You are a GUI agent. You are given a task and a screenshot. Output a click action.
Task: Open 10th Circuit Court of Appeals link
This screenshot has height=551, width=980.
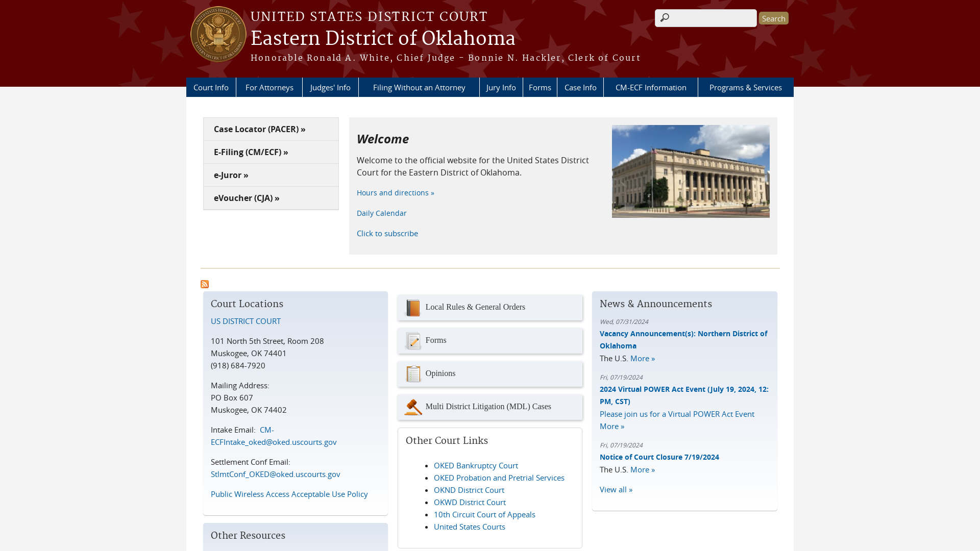(484, 514)
